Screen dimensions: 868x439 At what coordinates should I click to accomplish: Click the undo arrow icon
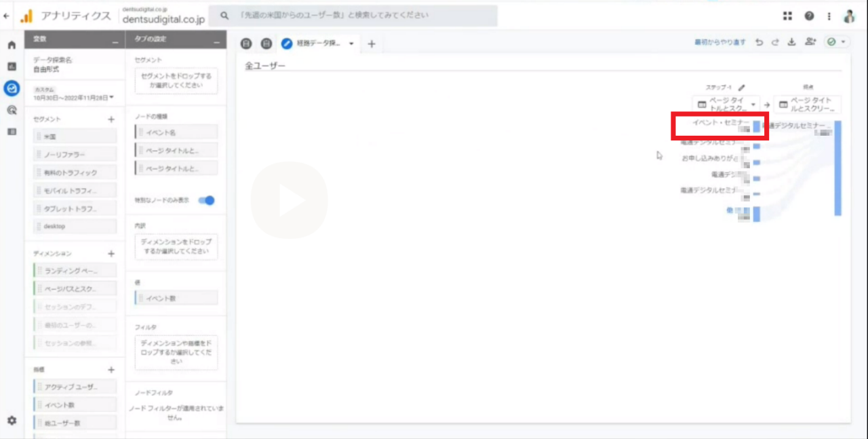click(x=759, y=42)
